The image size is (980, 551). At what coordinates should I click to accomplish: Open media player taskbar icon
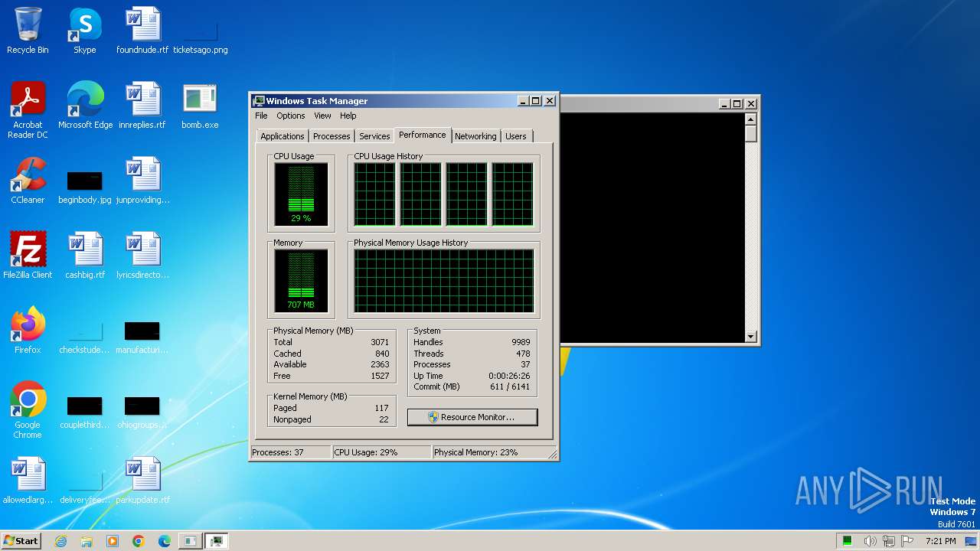click(x=113, y=541)
